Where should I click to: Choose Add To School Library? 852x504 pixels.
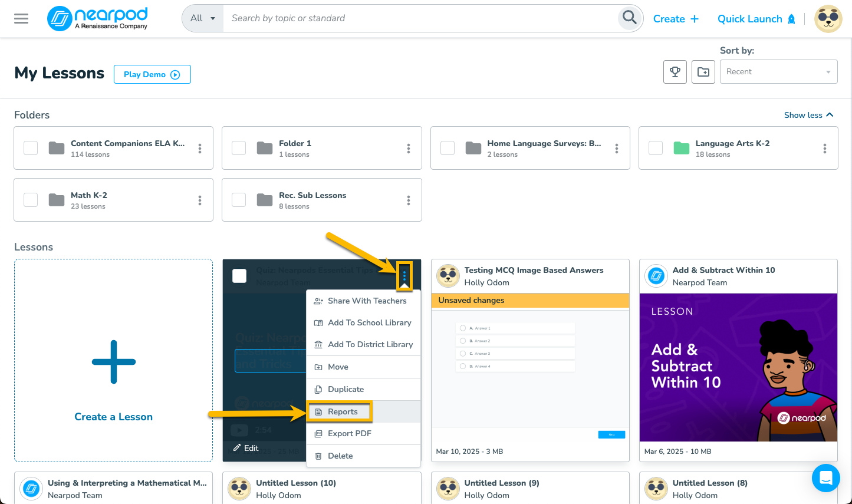coord(363,322)
